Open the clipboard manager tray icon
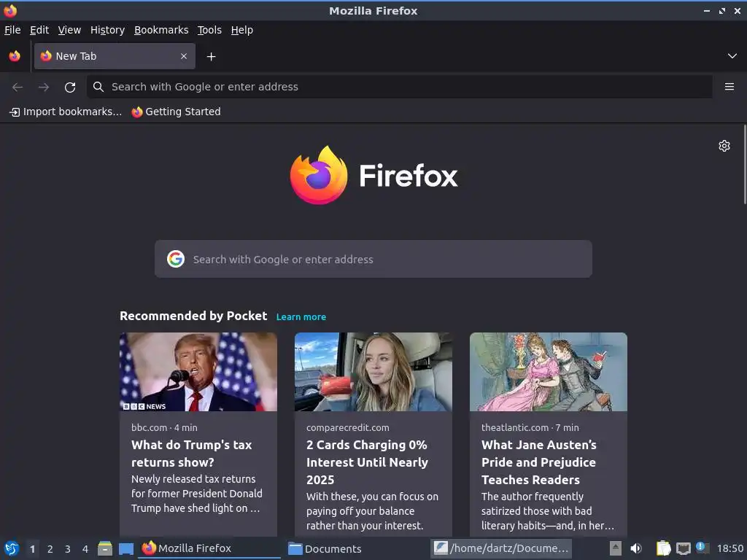The width and height of the screenshot is (747, 560). coord(663,548)
